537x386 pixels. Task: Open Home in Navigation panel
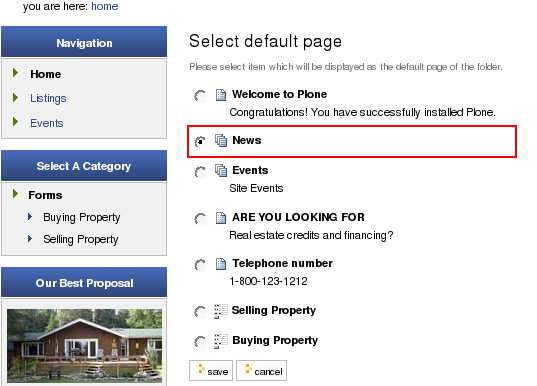[x=46, y=74]
